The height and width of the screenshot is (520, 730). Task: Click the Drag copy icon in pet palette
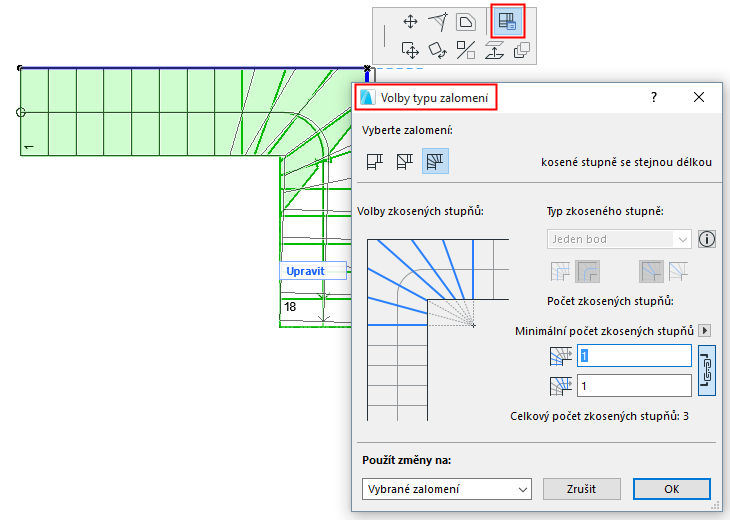coord(410,50)
